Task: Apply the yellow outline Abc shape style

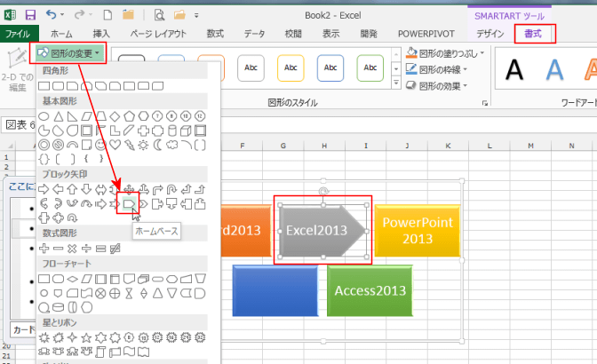Action: point(291,67)
